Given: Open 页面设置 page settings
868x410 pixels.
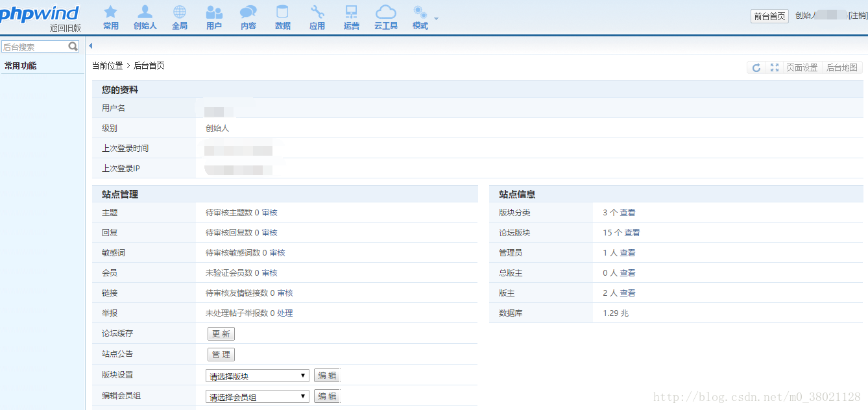Looking at the screenshot, I should (x=802, y=67).
